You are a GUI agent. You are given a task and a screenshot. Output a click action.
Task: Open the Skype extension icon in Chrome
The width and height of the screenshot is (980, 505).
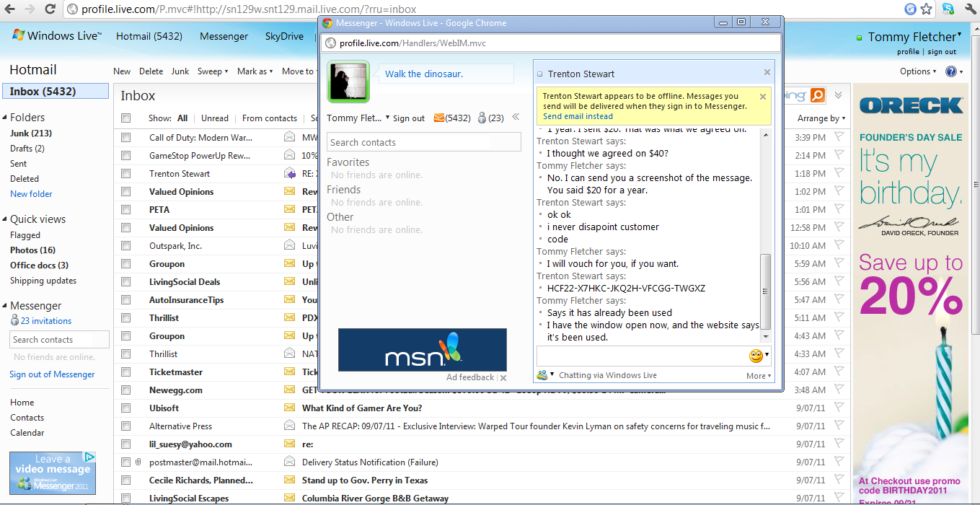coord(948,9)
